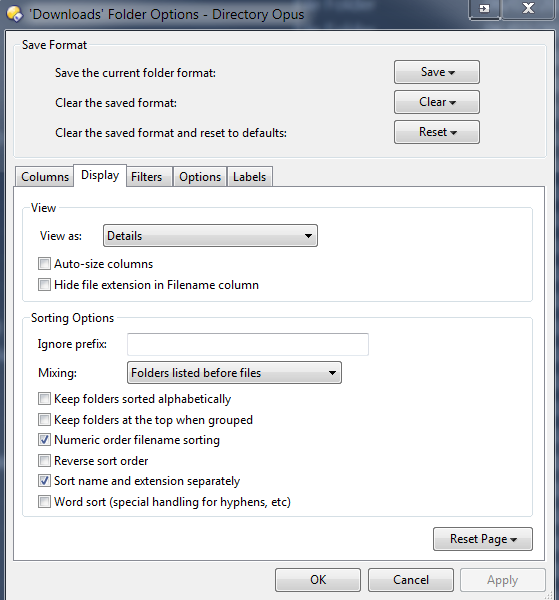Screen dimensions: 559x600
Task: Open the Labels tab
Action: coord(249,177)
